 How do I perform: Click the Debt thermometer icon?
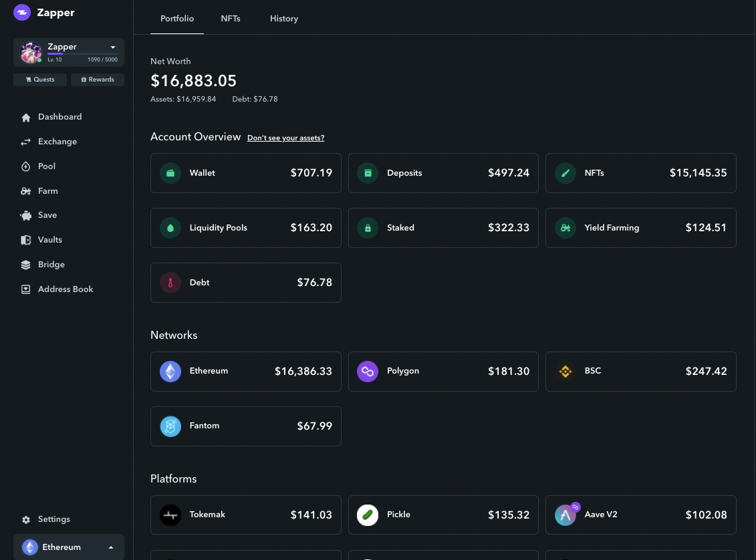(x=170, y=283)
